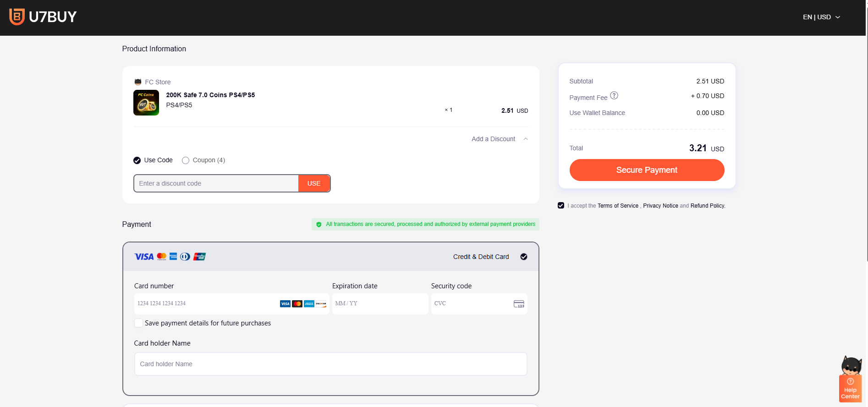Focus the Expiration date MM / YY field
This screenshot has width=868, height=407.
coord(380,304)
